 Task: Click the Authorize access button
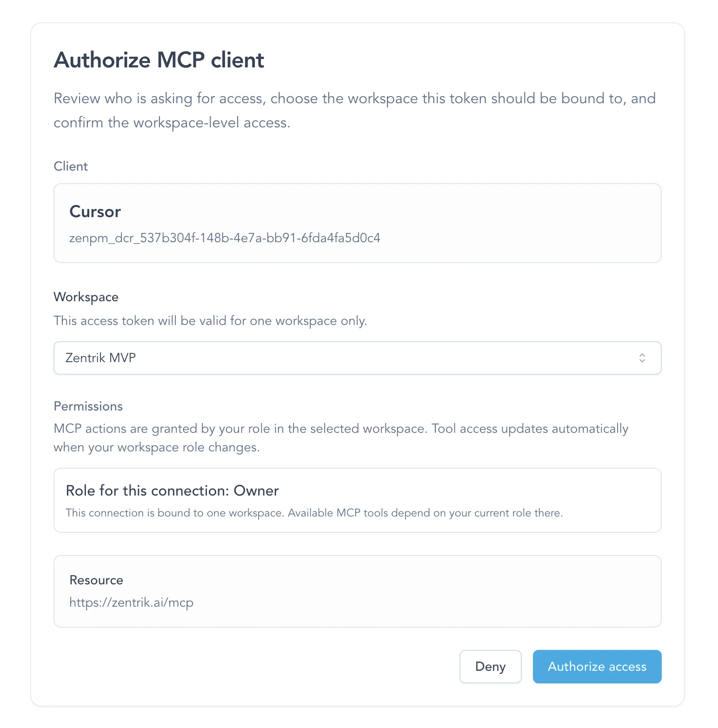597,666
